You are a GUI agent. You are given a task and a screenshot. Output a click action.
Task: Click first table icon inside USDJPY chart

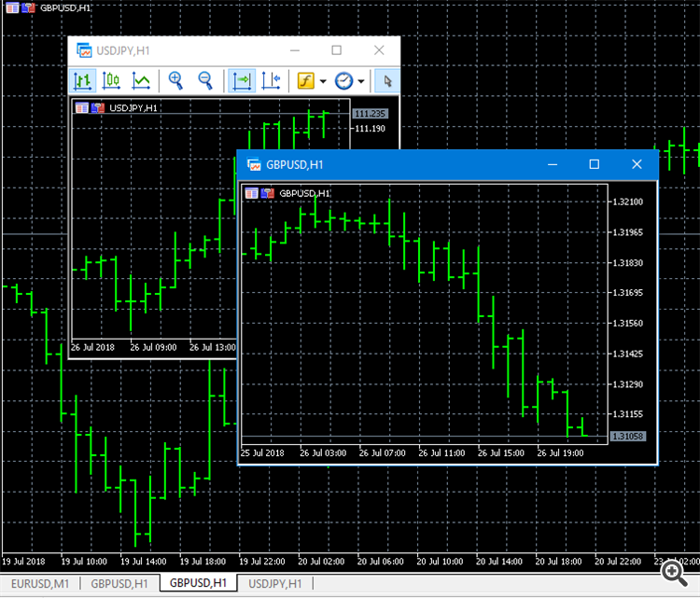click(82, 107)
